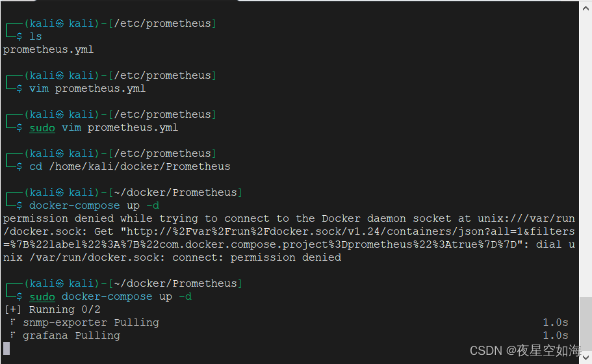592x364 pixels.
Task: Click the grafana pulling spinner icon
Action: pyautogui.click(x=13, y=335)
